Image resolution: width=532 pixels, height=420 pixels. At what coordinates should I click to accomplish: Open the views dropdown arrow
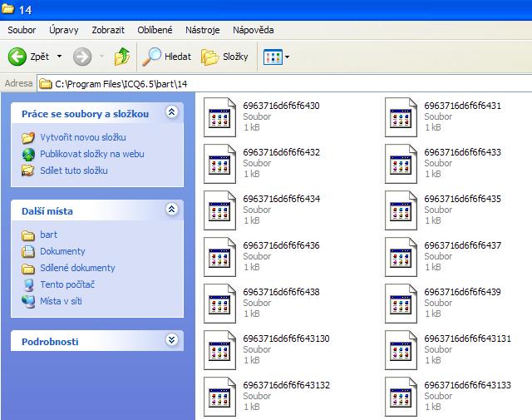[287, 57]
